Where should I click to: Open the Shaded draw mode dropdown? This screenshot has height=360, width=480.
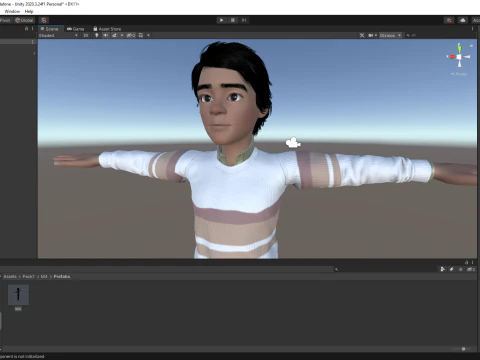click(58, 35)
